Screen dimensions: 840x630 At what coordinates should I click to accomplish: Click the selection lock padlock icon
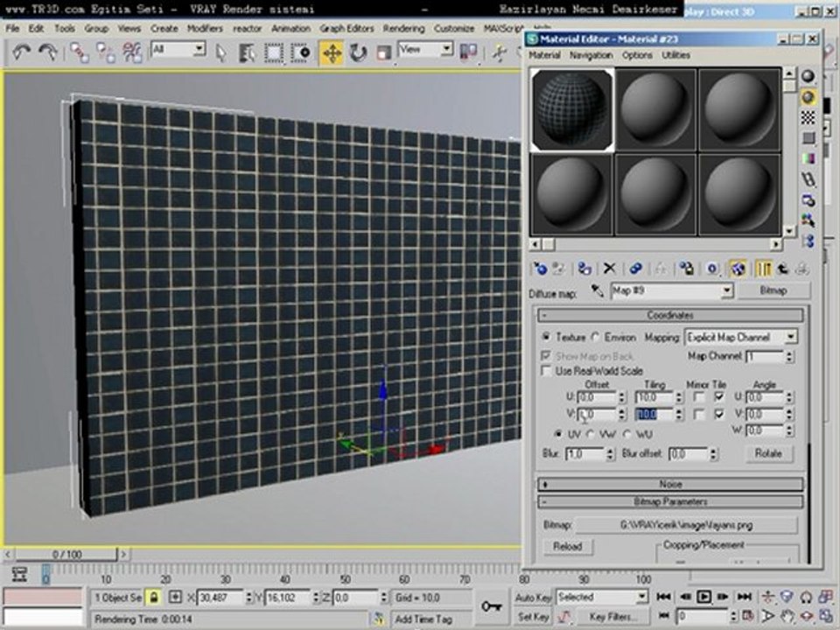click(x=154, y=598)
